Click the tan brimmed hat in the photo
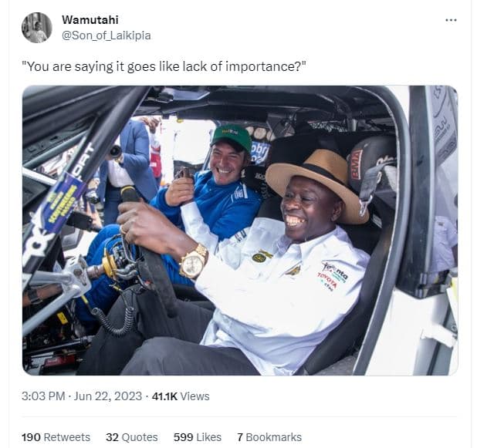Viewport: 477px width, 448px height. (x=318, y=182)
